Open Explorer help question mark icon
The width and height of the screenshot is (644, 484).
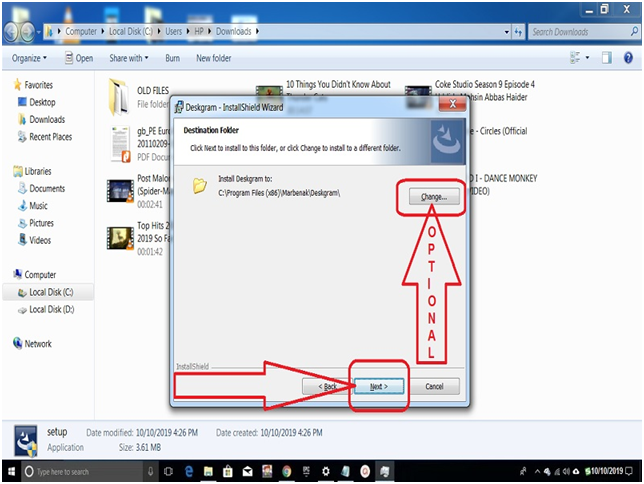pyautogui.click(x=628, y=58)
